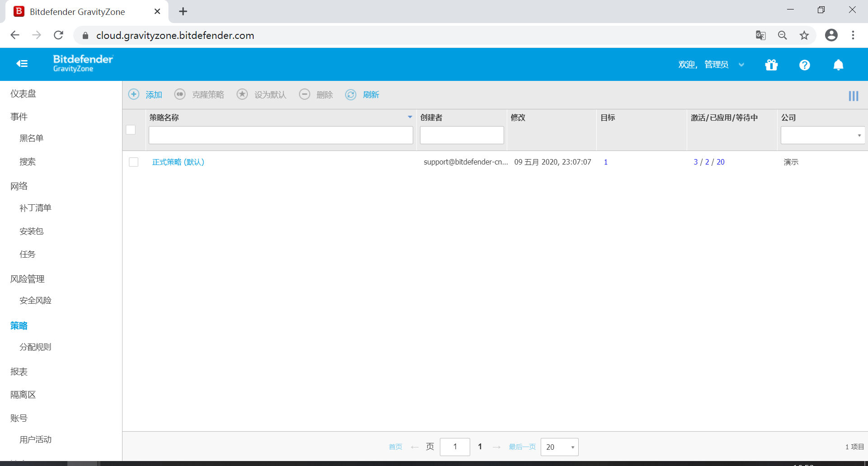Image resolution: width=868 pixels, height=466 pixels.
Task: Expand the 管理员 user menu chevron
Action: click(741, 65)
